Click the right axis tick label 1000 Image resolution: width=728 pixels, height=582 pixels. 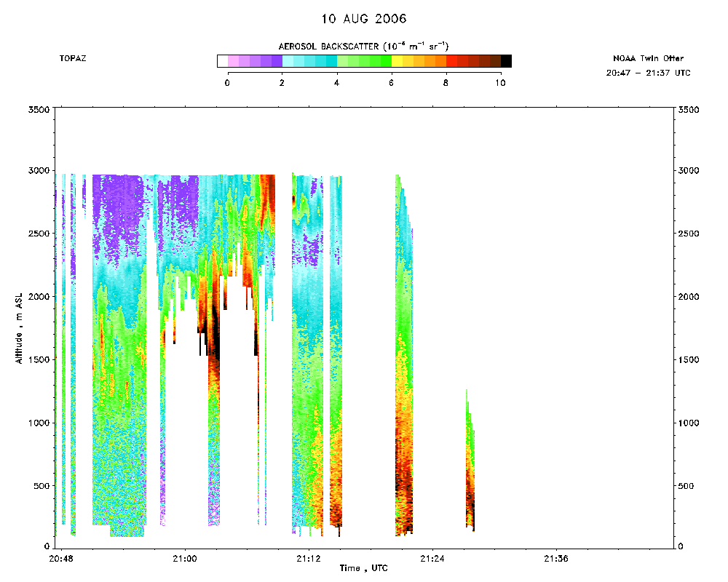pyautogui.click(x=689, y=423)
